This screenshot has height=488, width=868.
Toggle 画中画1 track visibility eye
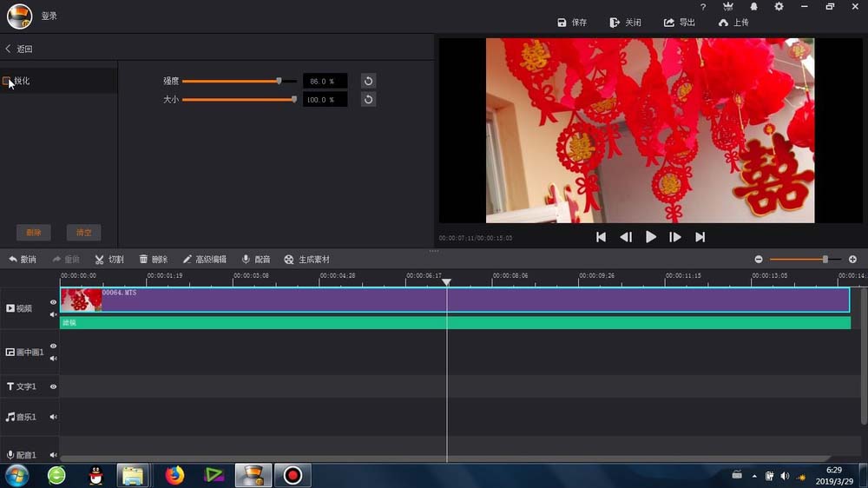53,346
